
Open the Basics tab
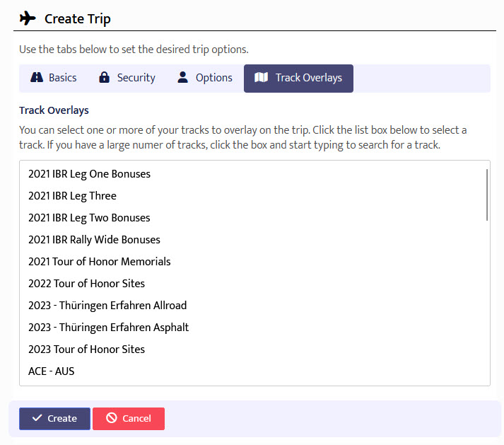coord(54,78)
